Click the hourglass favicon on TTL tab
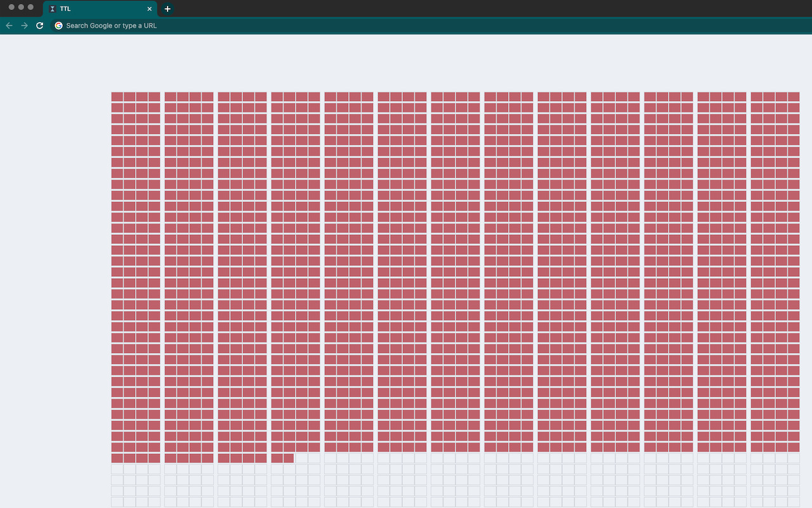 (x=53, y=9)
